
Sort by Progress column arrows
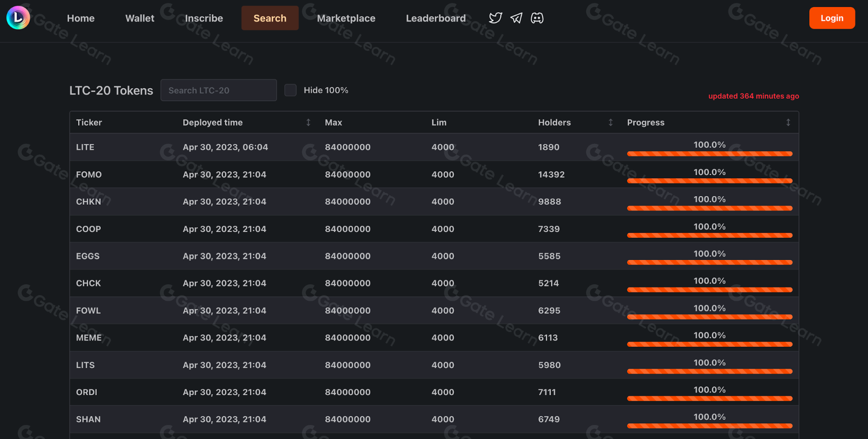(x=788, y=123)
